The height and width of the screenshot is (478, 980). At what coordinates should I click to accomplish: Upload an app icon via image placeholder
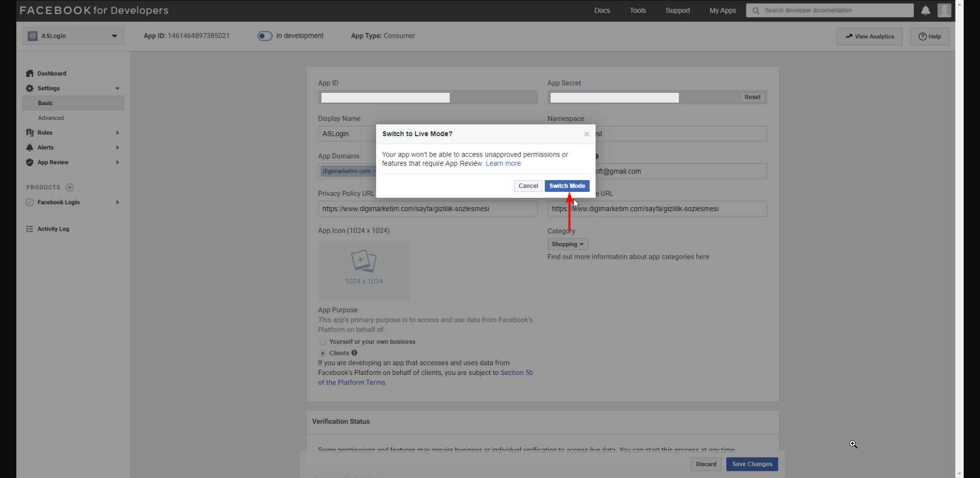364,270
